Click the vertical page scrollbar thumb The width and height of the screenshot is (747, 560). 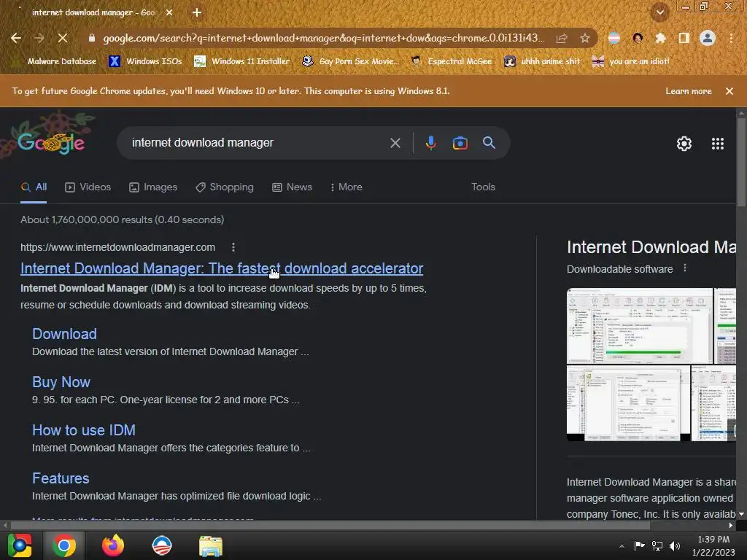(x=741, y=162)
